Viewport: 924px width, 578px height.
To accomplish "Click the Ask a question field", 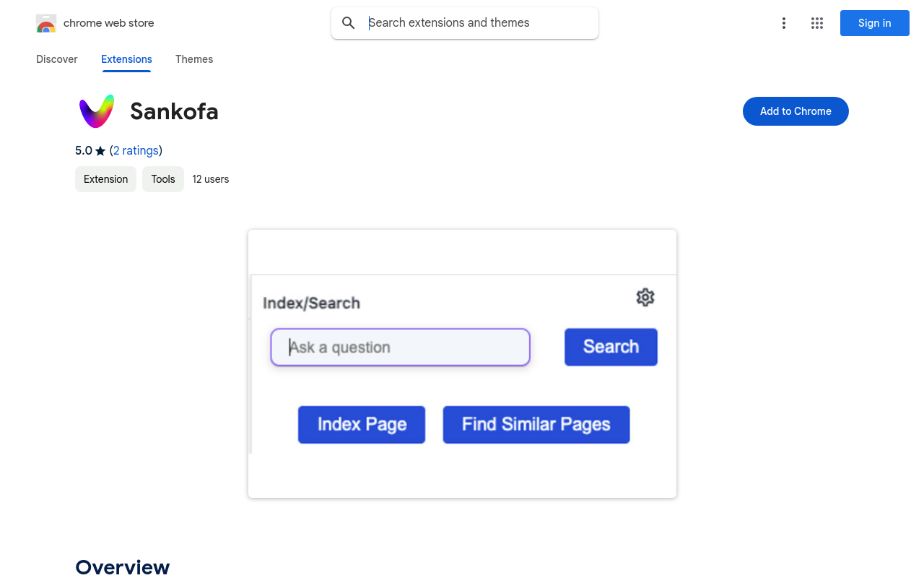I will pos(401,348).
